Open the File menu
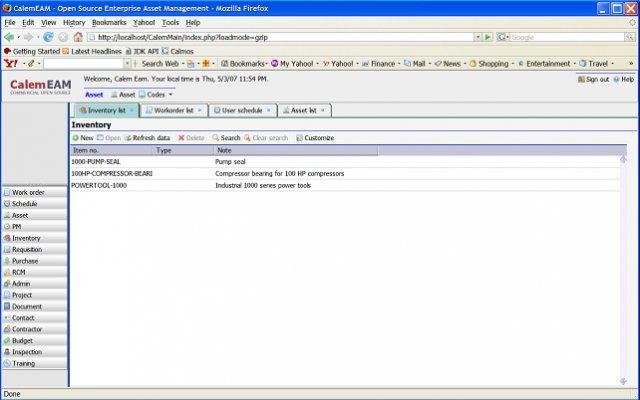This screenshot has width=640, height=400. coord(10,22)
